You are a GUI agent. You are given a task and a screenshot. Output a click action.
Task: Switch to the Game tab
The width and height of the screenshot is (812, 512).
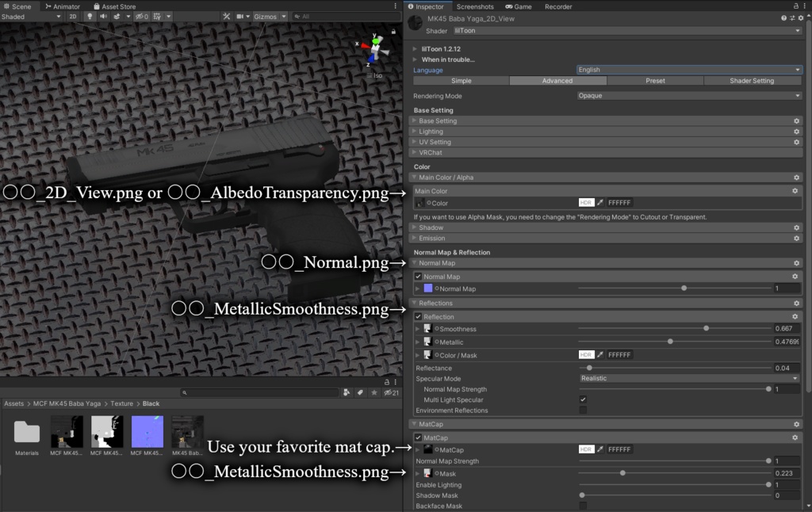[519, 6]
